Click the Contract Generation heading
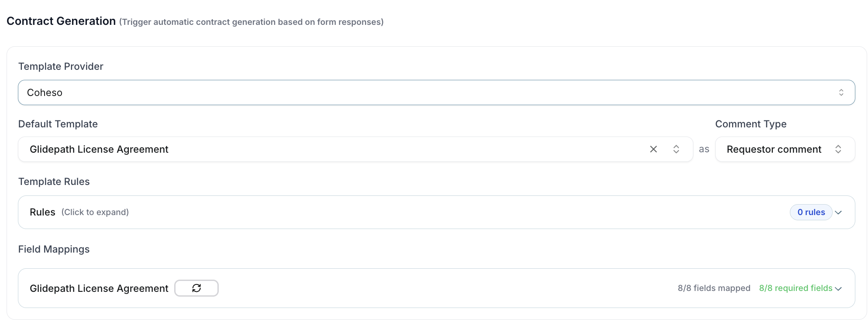This screenshot has width=868, height=325. coord(61,21)
